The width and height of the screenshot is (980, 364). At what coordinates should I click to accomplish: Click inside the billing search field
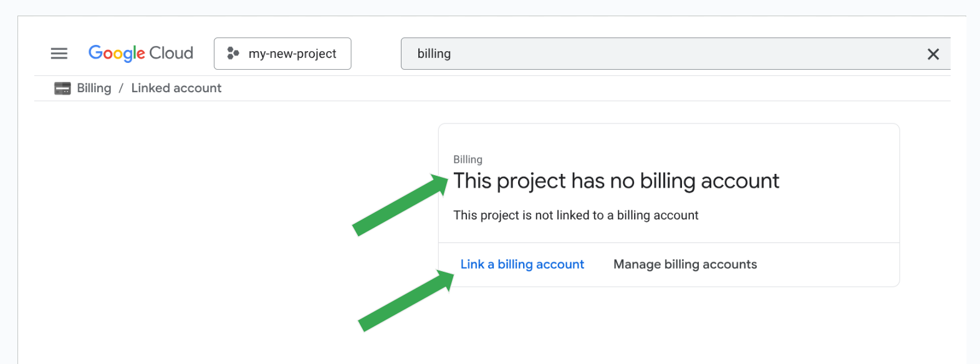point(623,54)
